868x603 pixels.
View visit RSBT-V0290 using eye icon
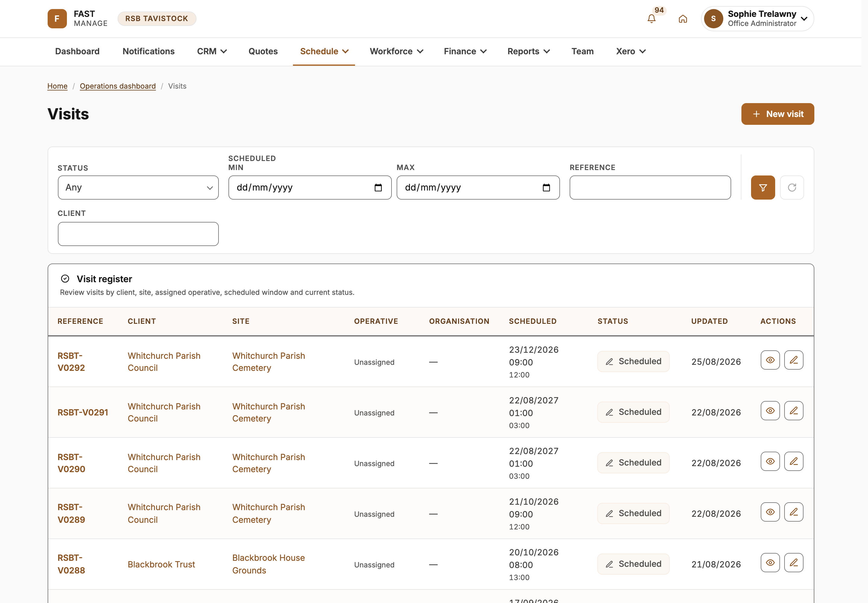point(770,461)
